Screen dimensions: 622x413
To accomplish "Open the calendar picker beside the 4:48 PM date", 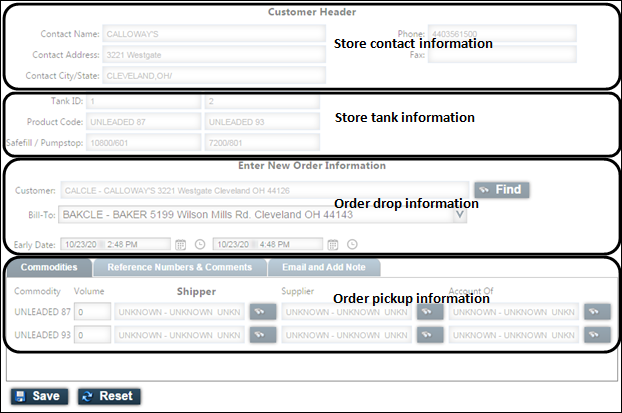I will (333, 244).
